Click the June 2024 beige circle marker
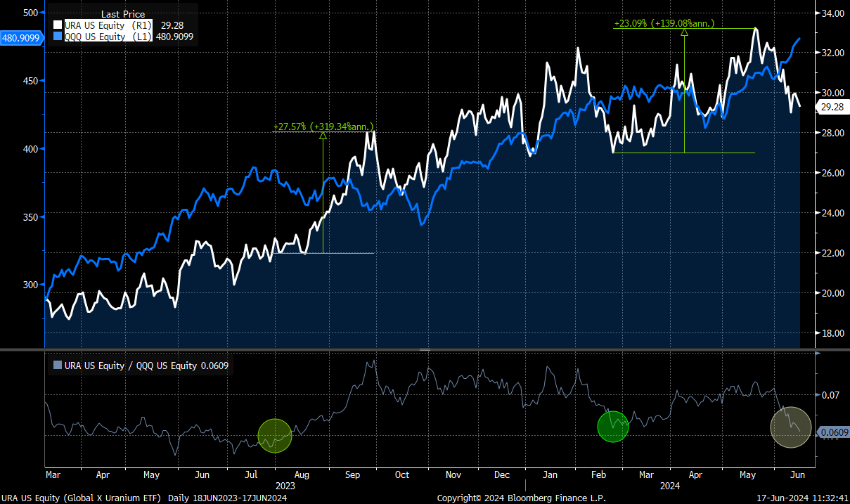 (791, 427)
